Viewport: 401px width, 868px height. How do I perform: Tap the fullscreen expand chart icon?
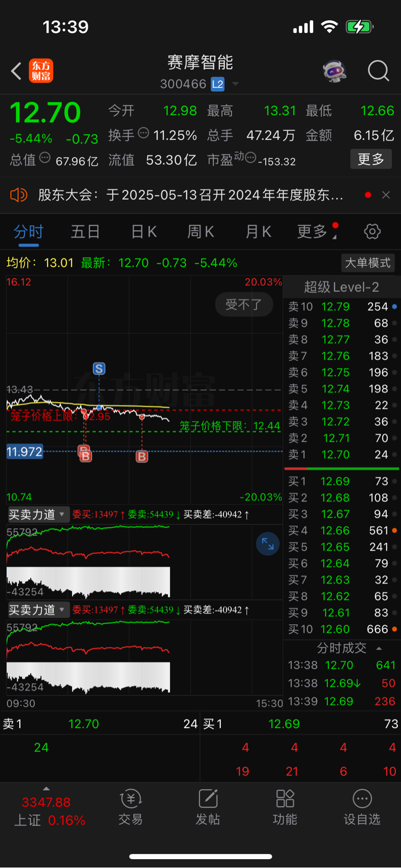[x=268, y=544]
